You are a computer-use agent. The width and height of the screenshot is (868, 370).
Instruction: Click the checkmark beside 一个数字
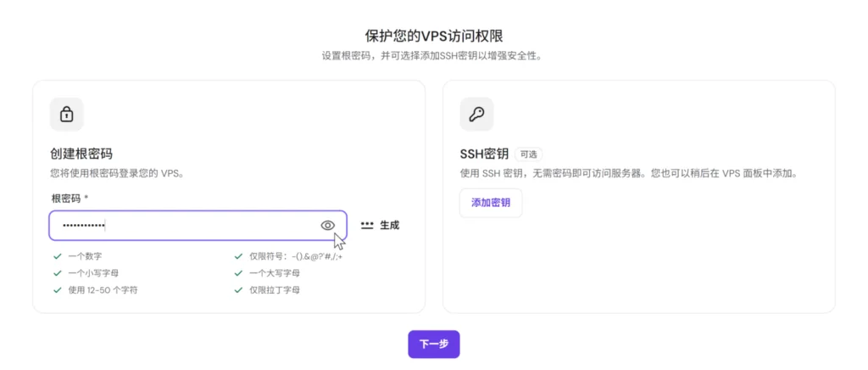click(57, 256)
